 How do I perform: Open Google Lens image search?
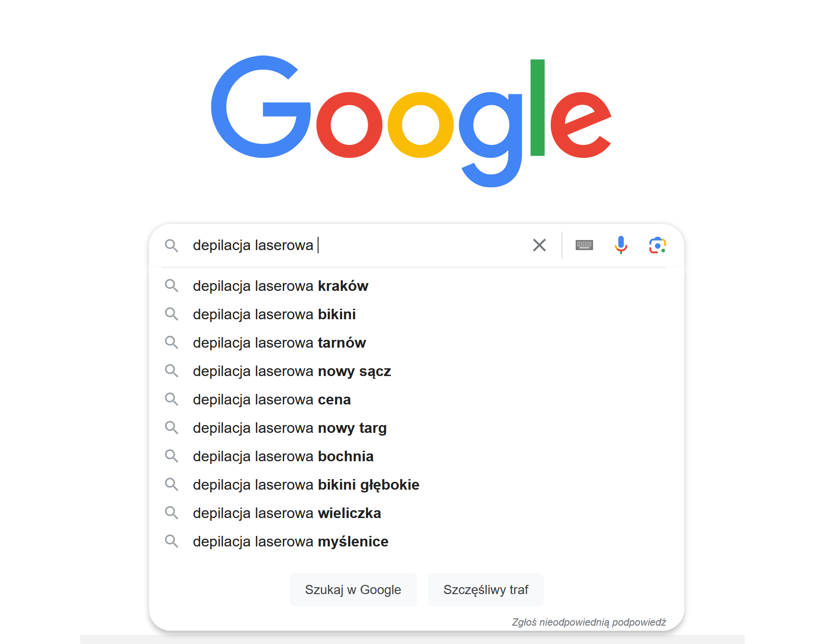[658, 246]
